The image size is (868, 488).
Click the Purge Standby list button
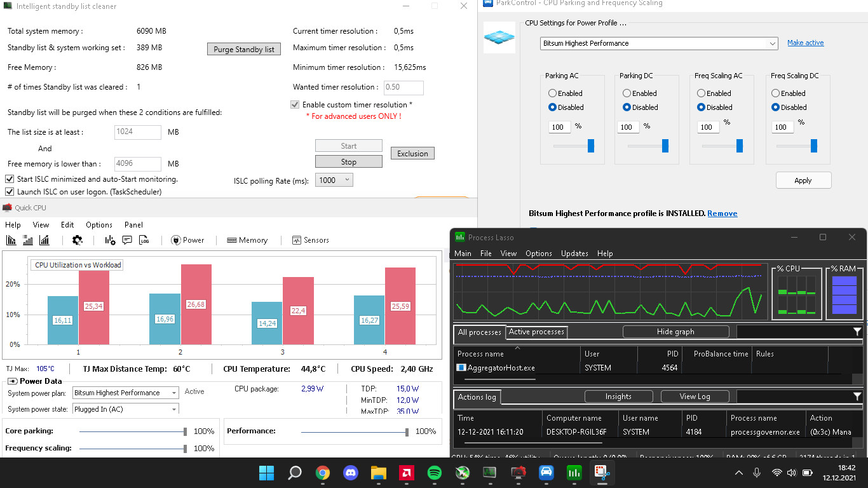tap(244, 49)
